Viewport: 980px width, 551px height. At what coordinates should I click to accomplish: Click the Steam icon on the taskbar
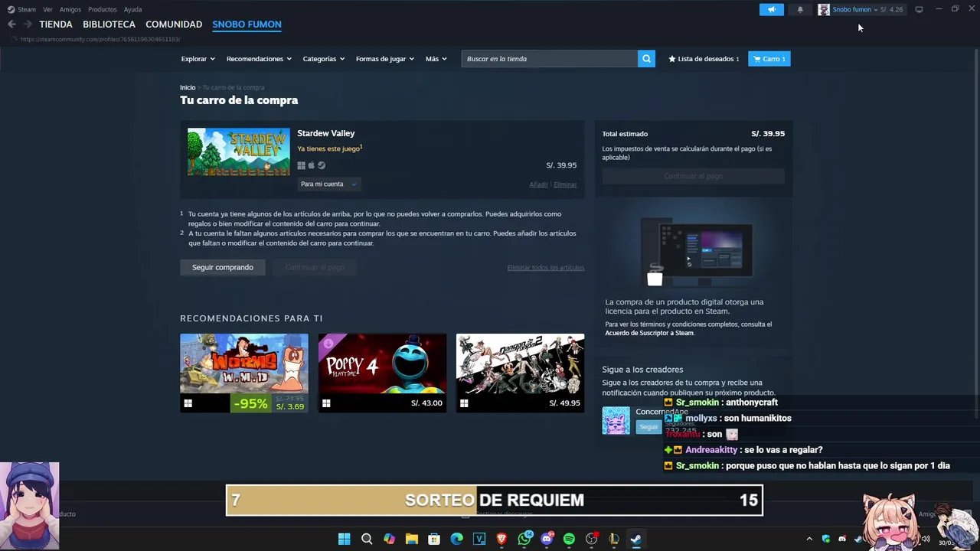click(635, 540)
